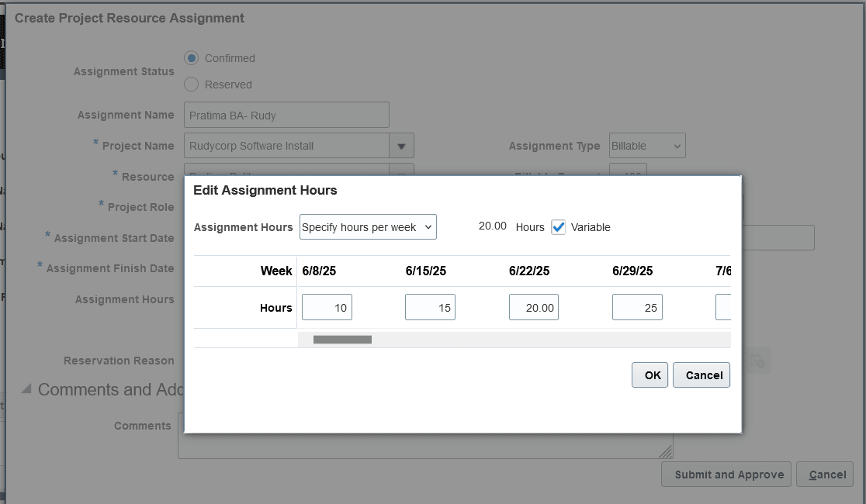
Task: Click OK in Edit Assignment Hours dialog
Action: (650, 375)
